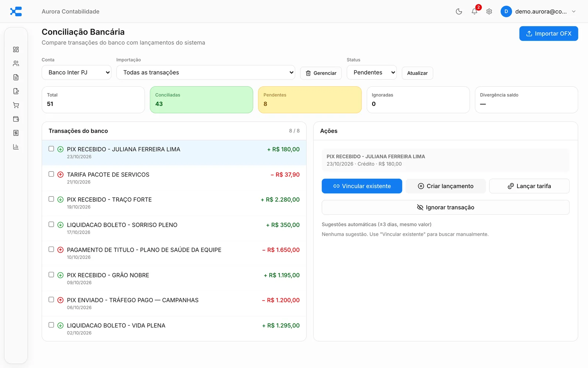Click debit arrow icon on TARIFA PACOTE DE SERVICOS row

tap(60, 174)
